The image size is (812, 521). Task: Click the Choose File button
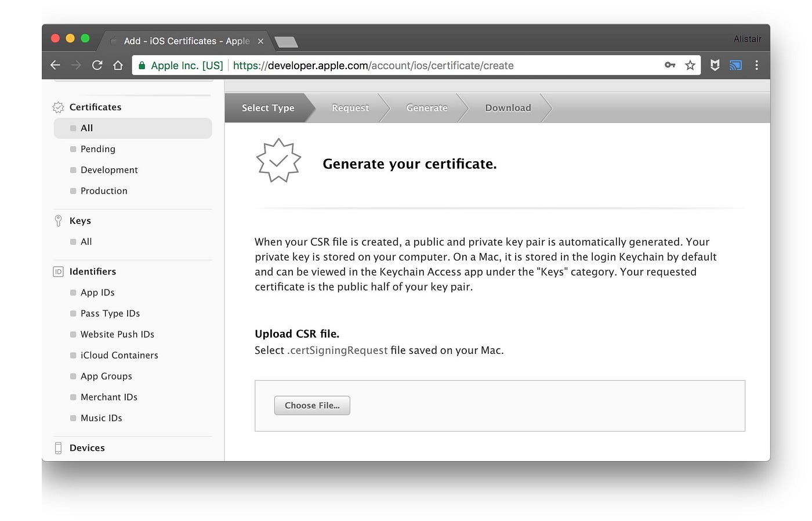311,405
